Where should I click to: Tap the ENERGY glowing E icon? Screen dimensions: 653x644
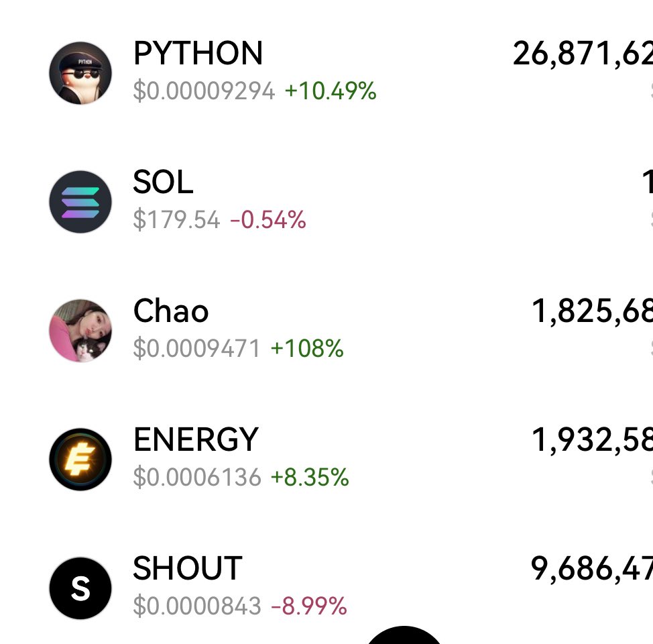pyautogui.click(x=80, y=460)
